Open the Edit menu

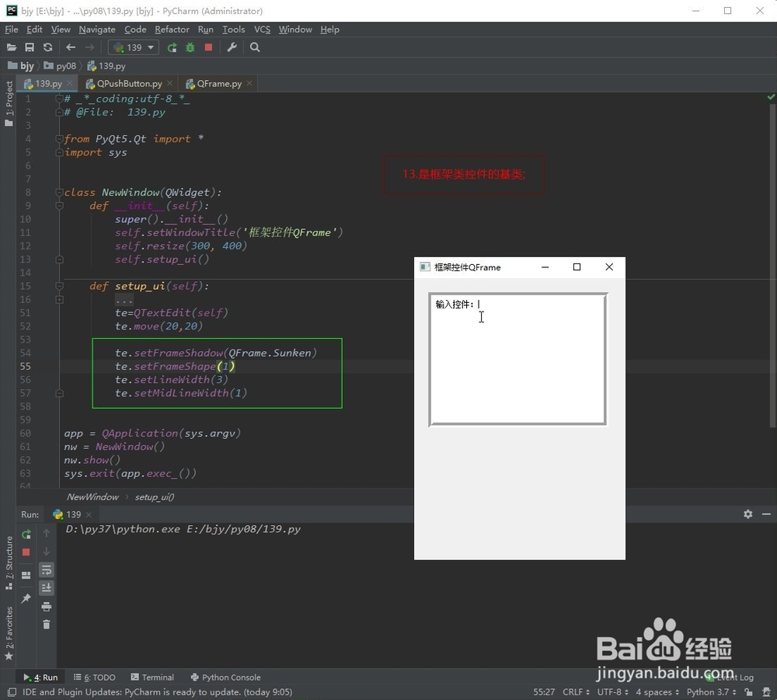tap(34, 30)
